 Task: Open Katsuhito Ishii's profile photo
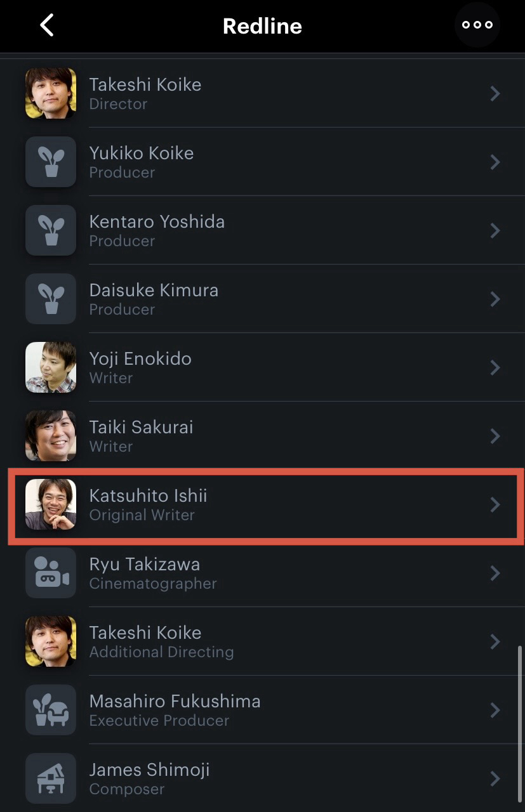coord(51,504)
